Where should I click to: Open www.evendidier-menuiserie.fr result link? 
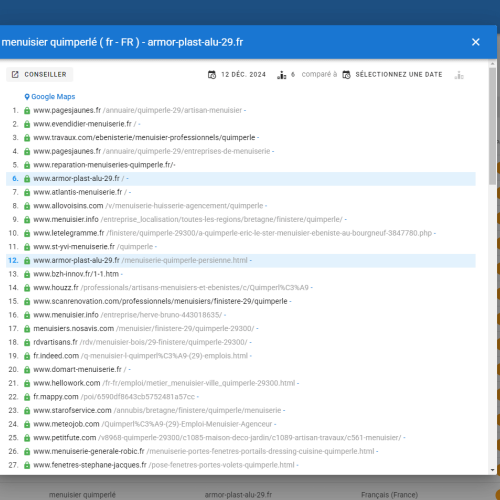coord(82,124)
